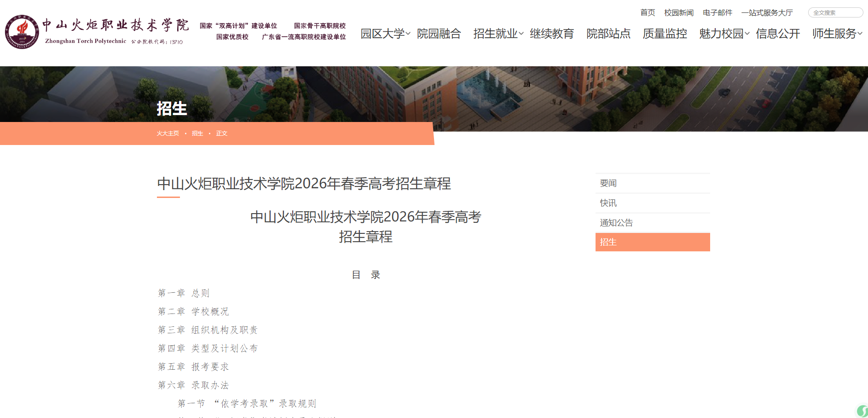The width and height of the screenshot is (868, 418).
Task: Return to 火大主页 via the breadcrumb
Action: (167, 134)
